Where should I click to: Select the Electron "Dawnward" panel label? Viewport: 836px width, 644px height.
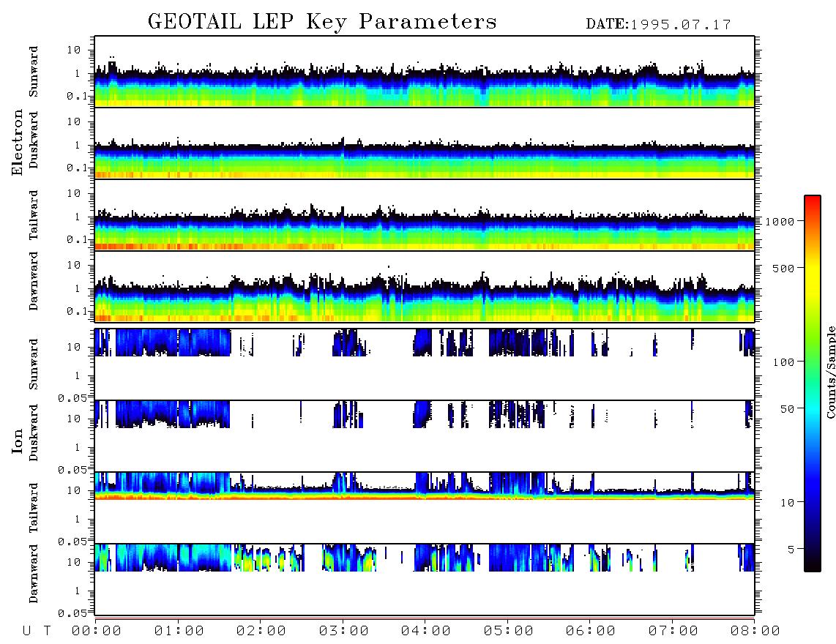tap(33, 281)
